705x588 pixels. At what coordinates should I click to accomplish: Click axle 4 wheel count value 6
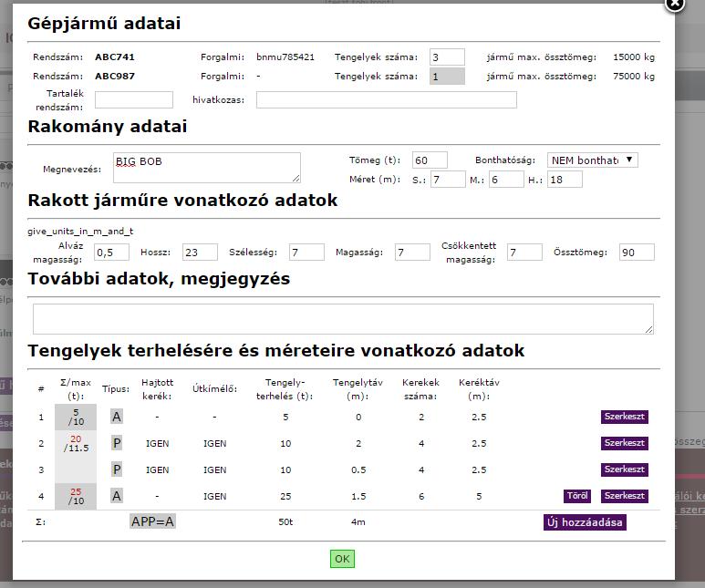pos(421,496)
